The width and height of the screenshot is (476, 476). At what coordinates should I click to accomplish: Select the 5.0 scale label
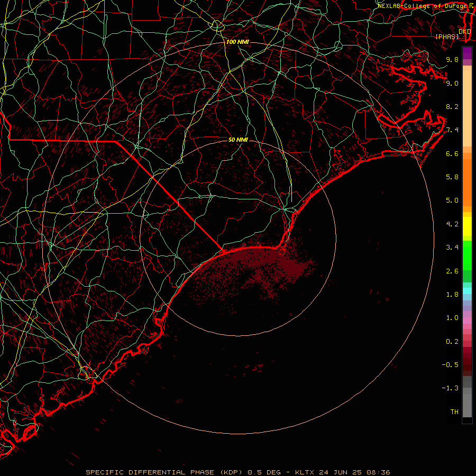pos(452,200)
